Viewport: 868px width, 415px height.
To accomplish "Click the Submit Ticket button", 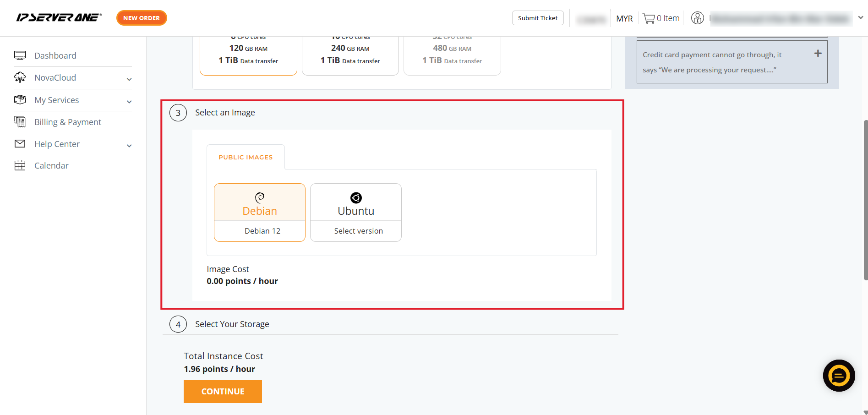I will click(x=538, y=18).
